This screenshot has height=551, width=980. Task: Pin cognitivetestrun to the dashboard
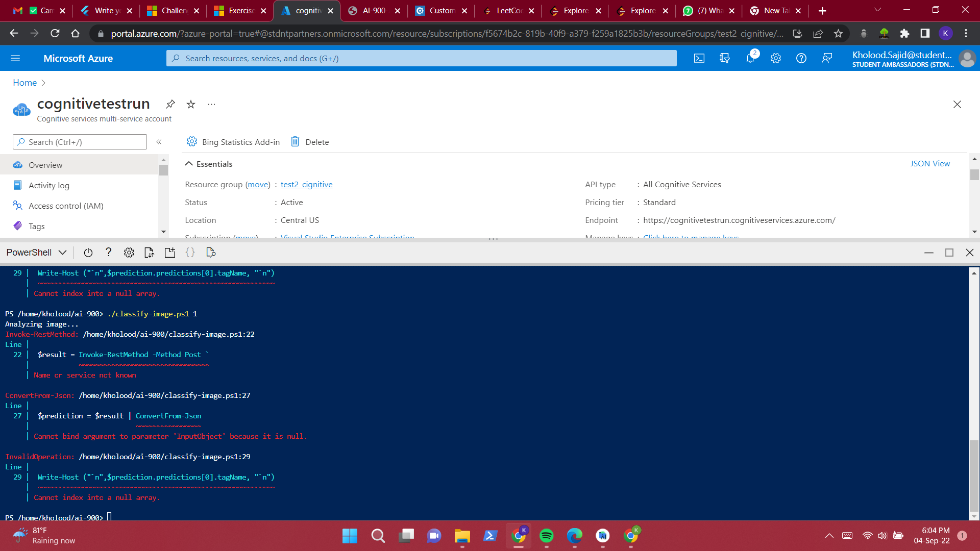pos(170,104)
